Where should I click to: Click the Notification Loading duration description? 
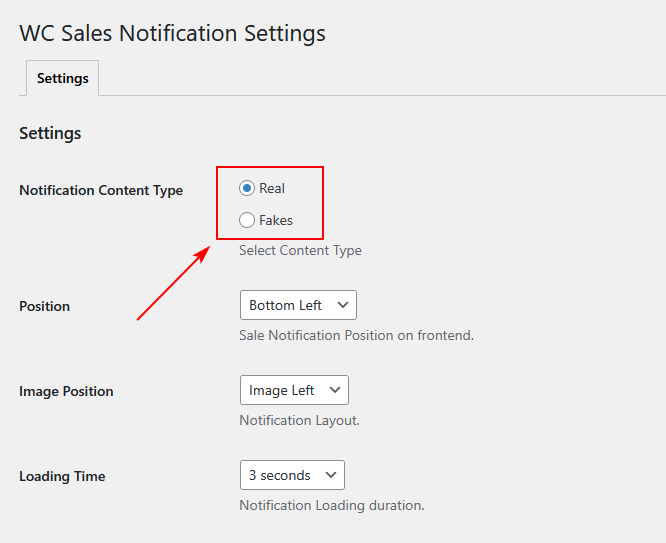point(331,505)
